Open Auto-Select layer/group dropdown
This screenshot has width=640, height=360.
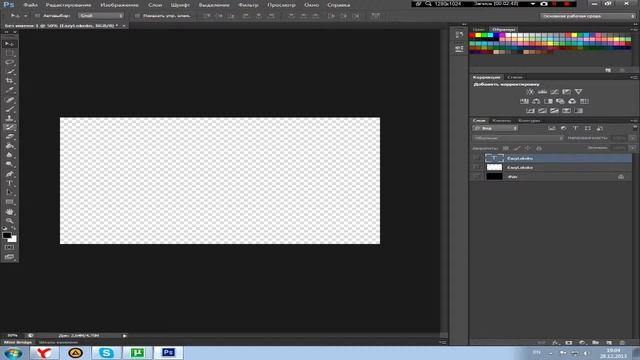(x=101, y=16)
